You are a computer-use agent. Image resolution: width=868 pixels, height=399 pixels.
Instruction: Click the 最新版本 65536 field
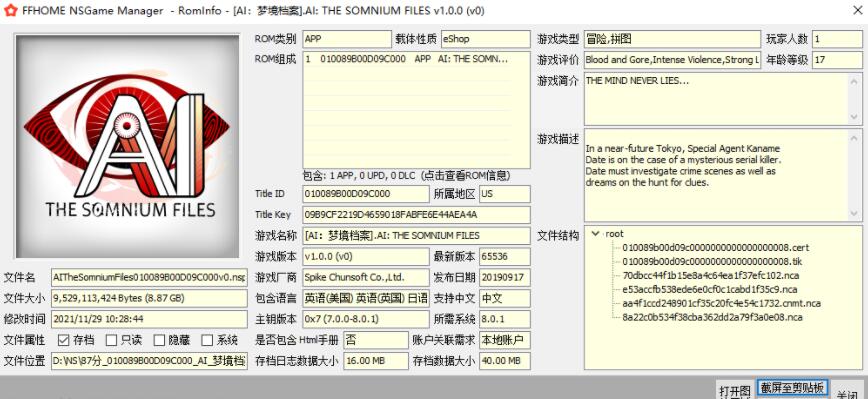click(505, 257)
